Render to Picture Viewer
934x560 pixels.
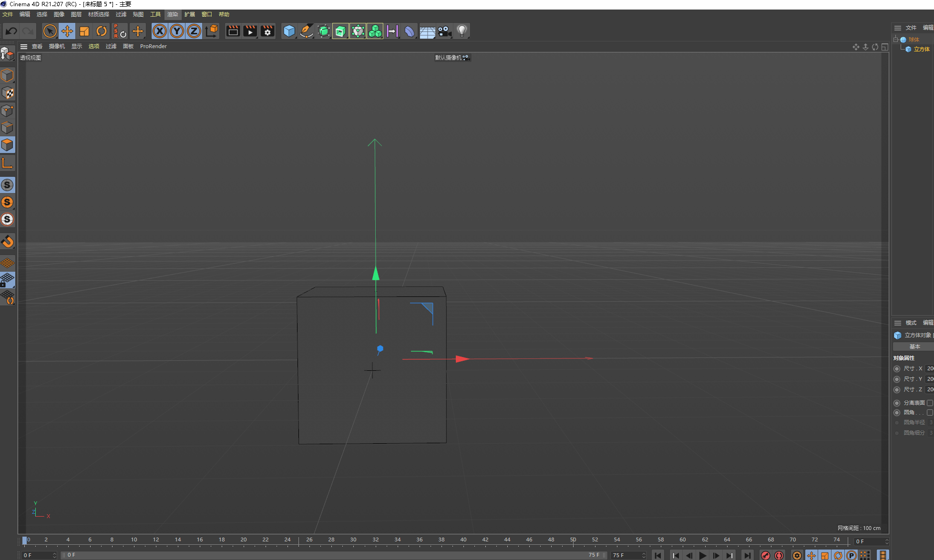(x=250, y=31)
